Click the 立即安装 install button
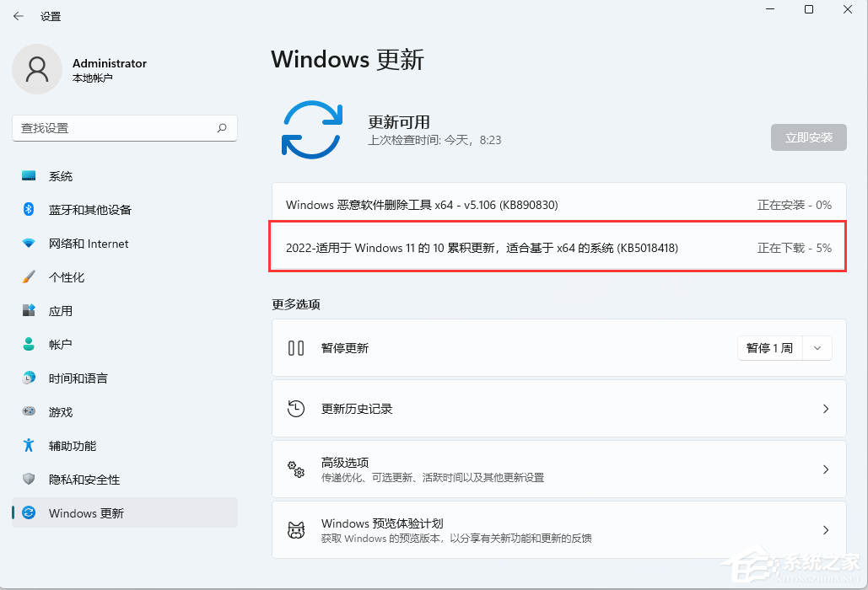The image size is (868, 590). point(808,137)
